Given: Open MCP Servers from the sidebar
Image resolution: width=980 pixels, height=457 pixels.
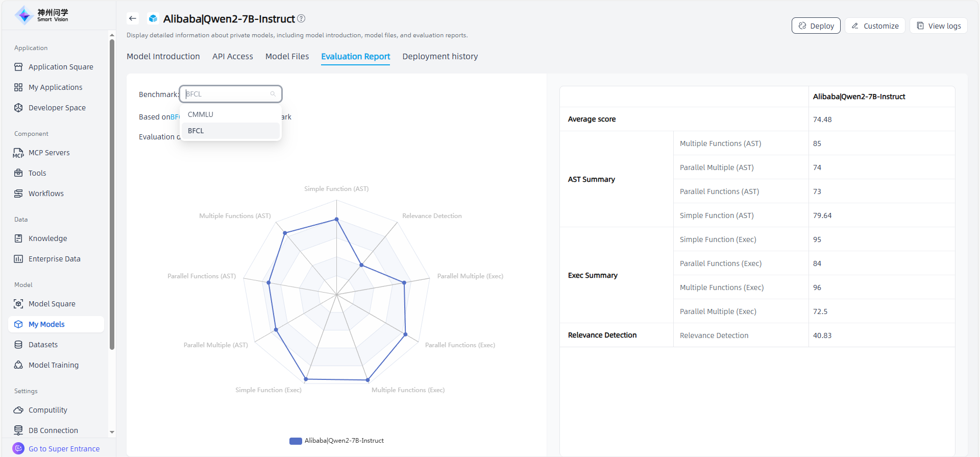Looking at the screenshot, I should click(49, 153).
